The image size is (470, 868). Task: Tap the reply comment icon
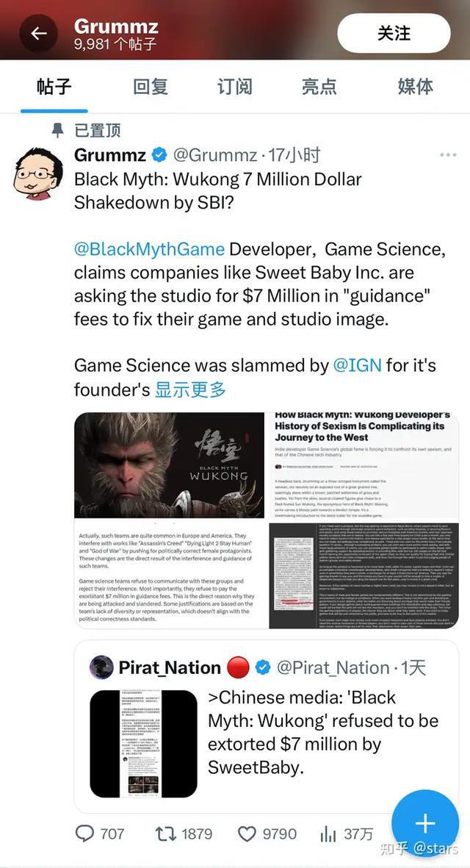(x=85, y=833)
